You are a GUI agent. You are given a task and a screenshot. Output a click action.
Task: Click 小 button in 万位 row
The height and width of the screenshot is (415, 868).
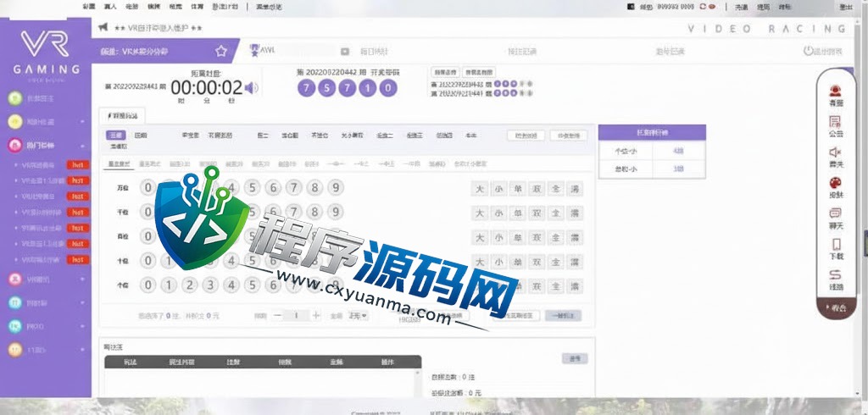point(498,189)
